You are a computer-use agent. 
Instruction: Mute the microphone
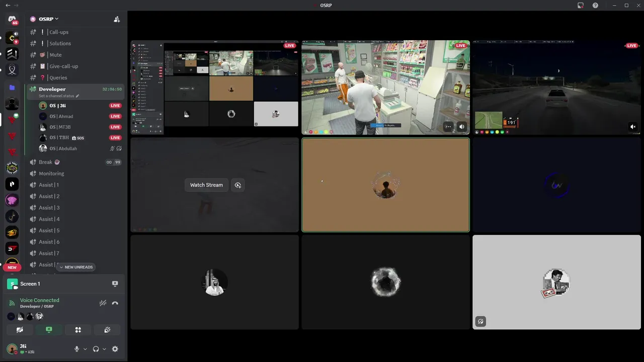point(77,349)
